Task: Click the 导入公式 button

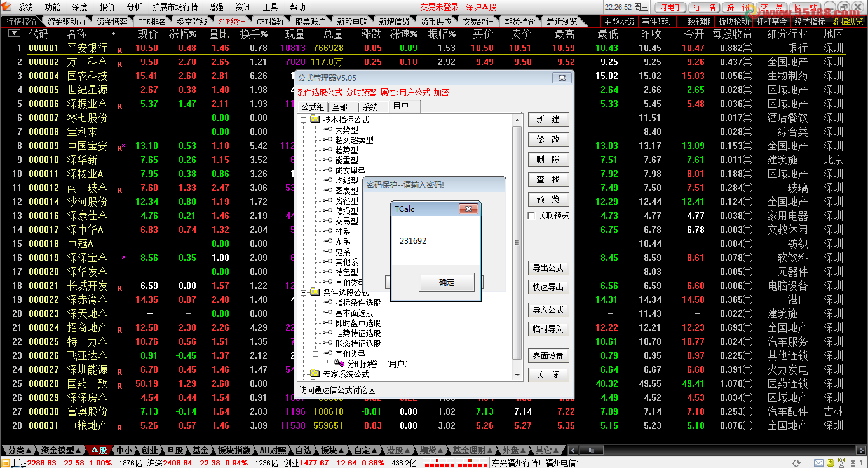Action: pos(548,310)
